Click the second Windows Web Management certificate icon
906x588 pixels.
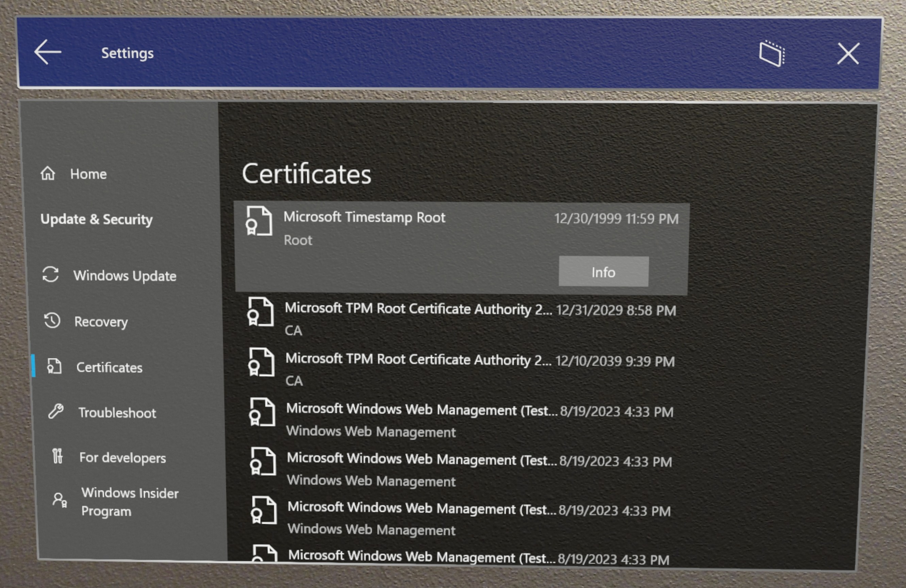261,462
